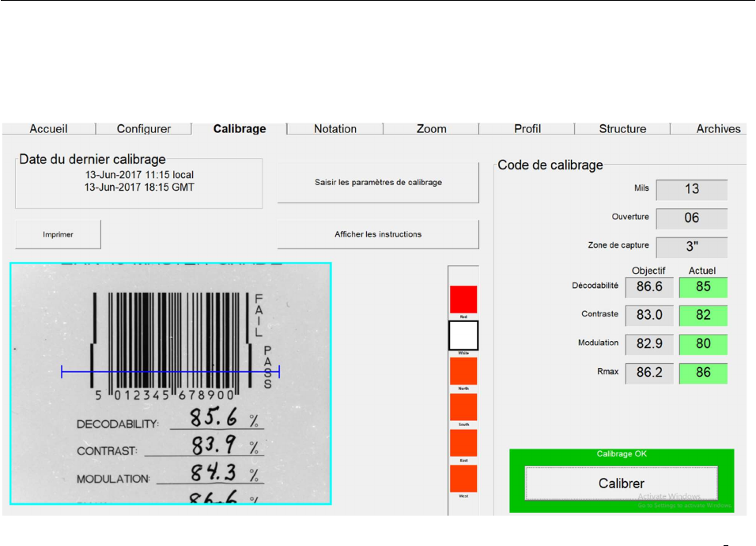The height and width of the screenshot is (546, 756).
Task: Click the Imprimer button
Action: coord(58,234)
